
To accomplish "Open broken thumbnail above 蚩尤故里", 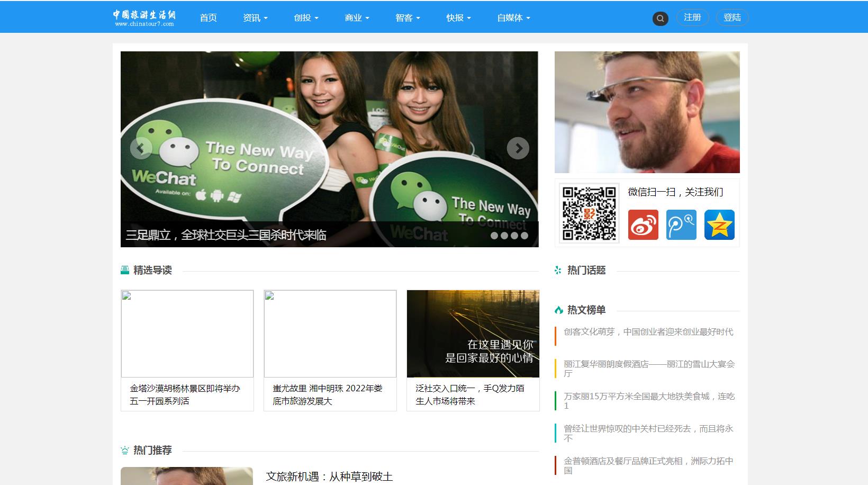I will tap(330, 334).
